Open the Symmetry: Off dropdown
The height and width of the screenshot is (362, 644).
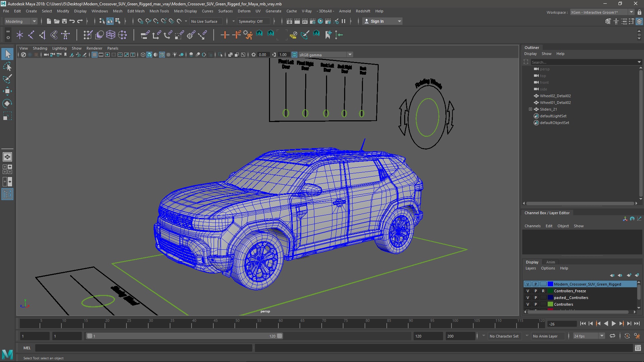[x=253, y=21]
